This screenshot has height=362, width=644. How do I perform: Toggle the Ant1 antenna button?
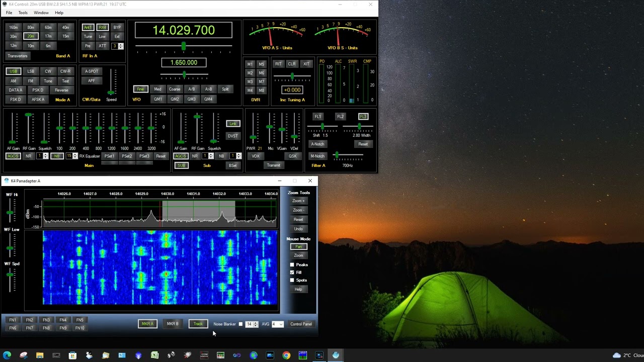[88, 28]
